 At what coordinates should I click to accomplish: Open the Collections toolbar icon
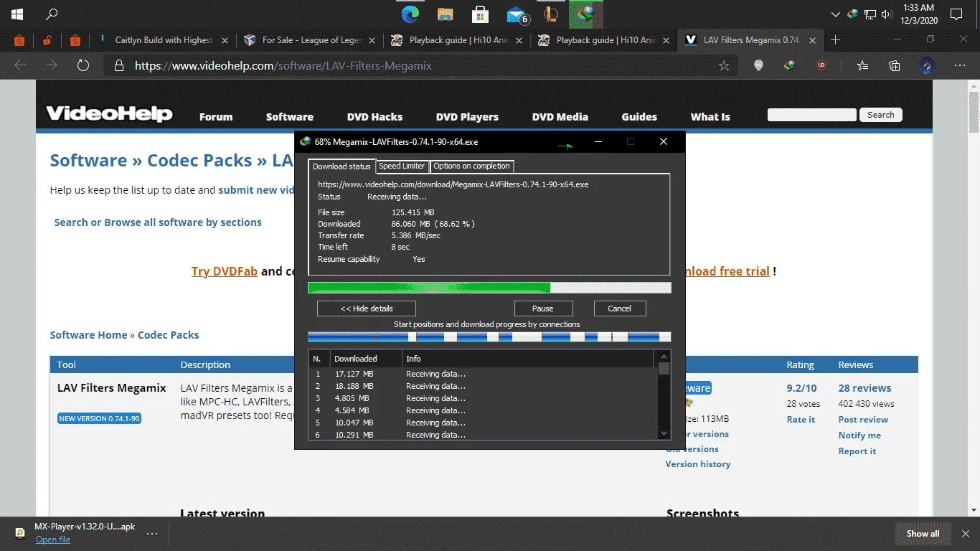click(x=895, y=65)
